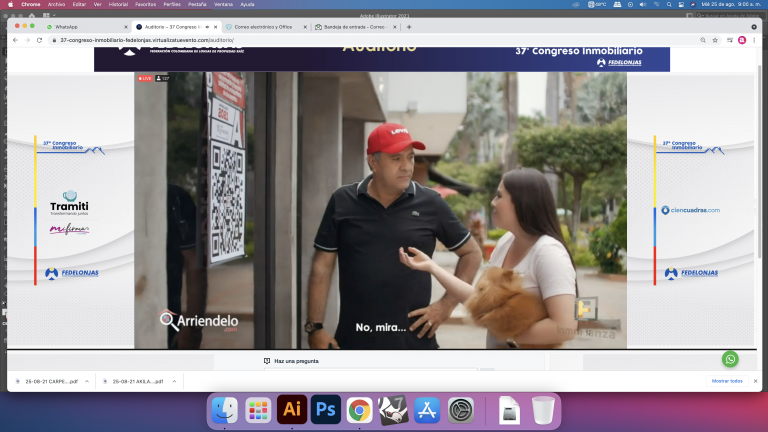Reload the auditorio page
The image size is (768, 432).
pos(39,40)
